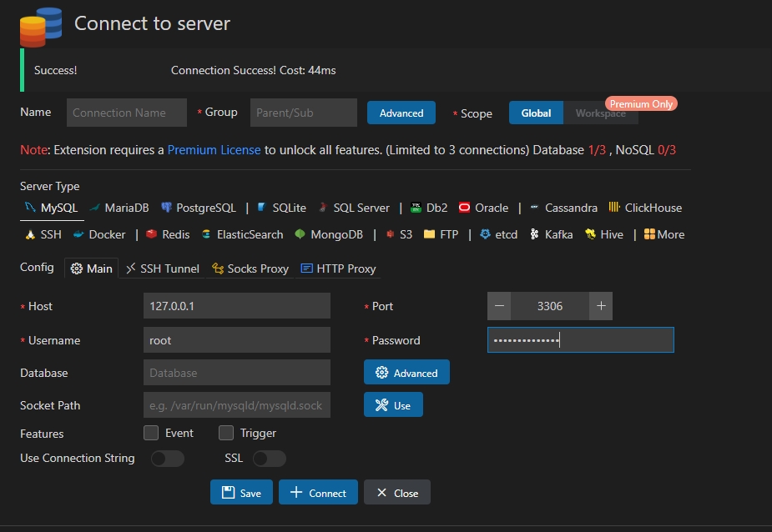Focus the Socket Path field
This screenshot has width=772, height=532.
point(237,405)
